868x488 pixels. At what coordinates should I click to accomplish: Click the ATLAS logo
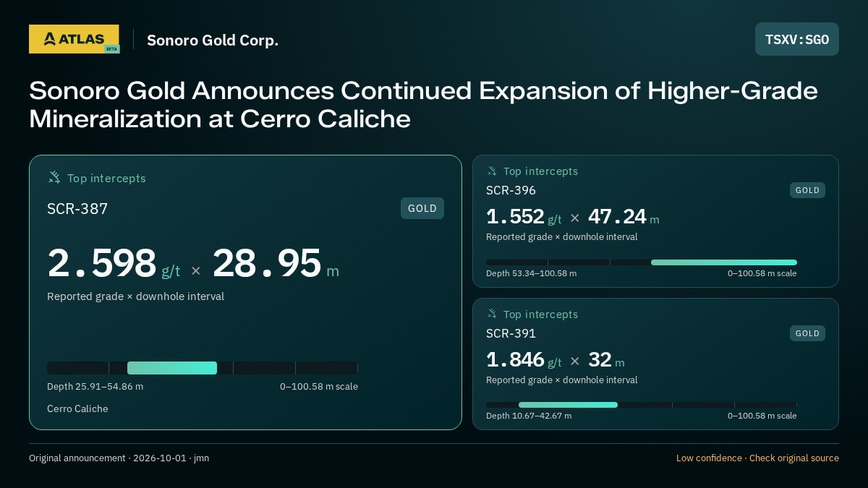tap(74, 39)
